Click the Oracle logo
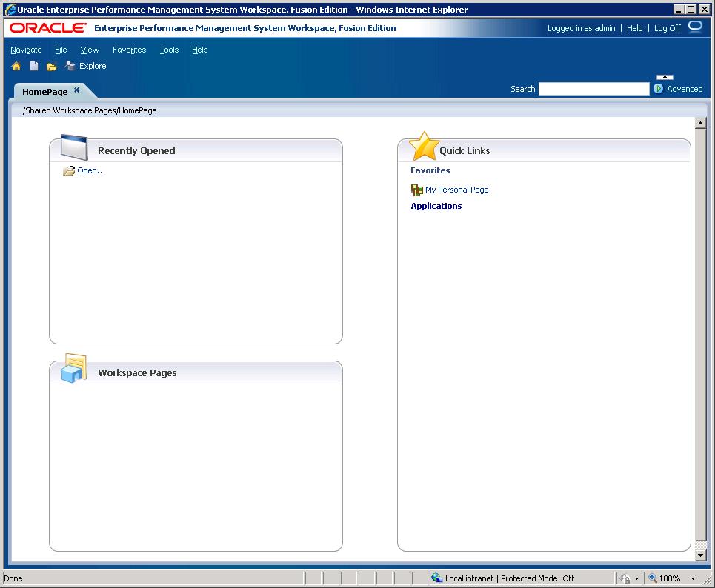The height and width of the screenshot is (588, 715). (47, 28)
